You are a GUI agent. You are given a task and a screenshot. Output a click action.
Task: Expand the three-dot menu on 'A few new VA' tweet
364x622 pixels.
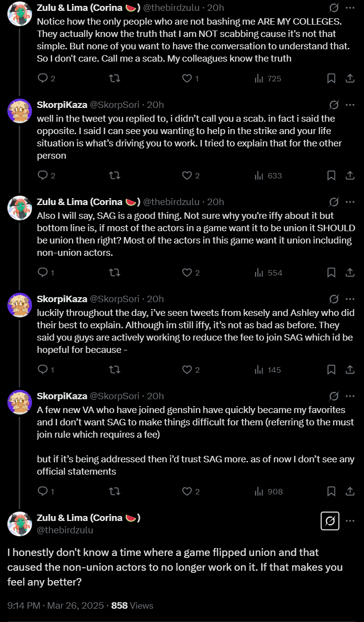[350, 396]
